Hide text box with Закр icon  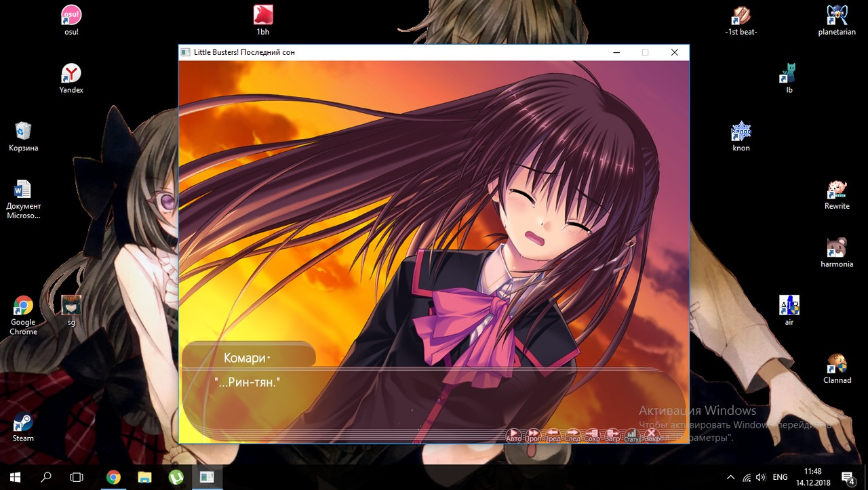point(652,434)
